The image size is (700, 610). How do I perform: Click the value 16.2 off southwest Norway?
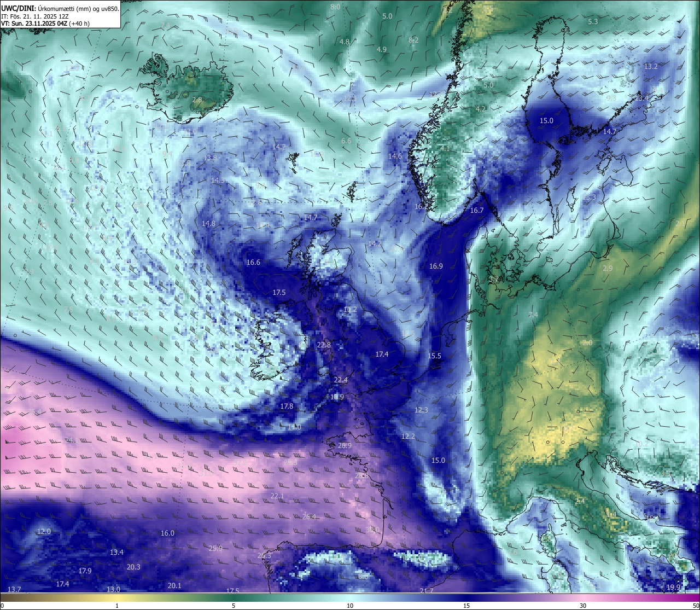coord(421,207)
